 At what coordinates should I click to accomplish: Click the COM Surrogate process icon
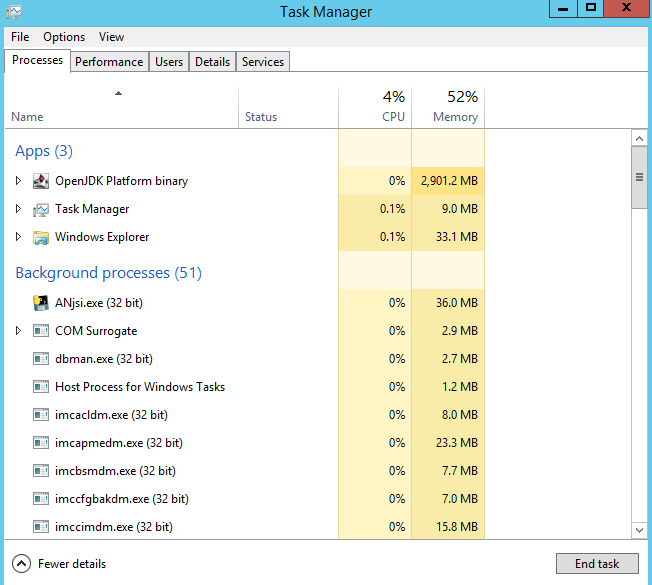(x=41, y=331)
